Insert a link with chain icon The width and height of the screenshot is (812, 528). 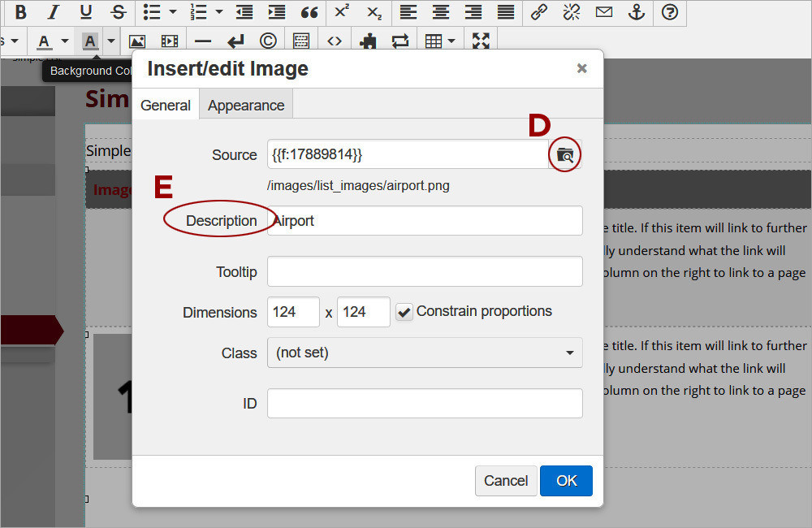coord(538,12)
